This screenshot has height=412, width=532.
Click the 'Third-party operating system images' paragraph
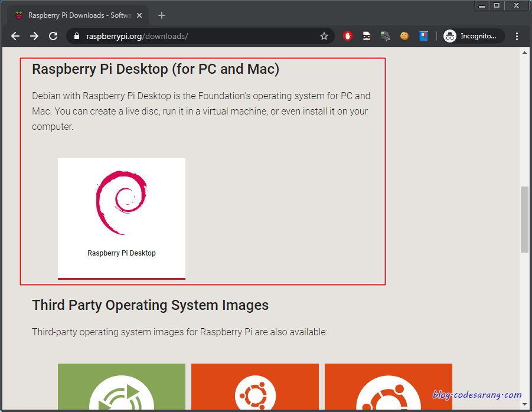click(x=180, y=332)
